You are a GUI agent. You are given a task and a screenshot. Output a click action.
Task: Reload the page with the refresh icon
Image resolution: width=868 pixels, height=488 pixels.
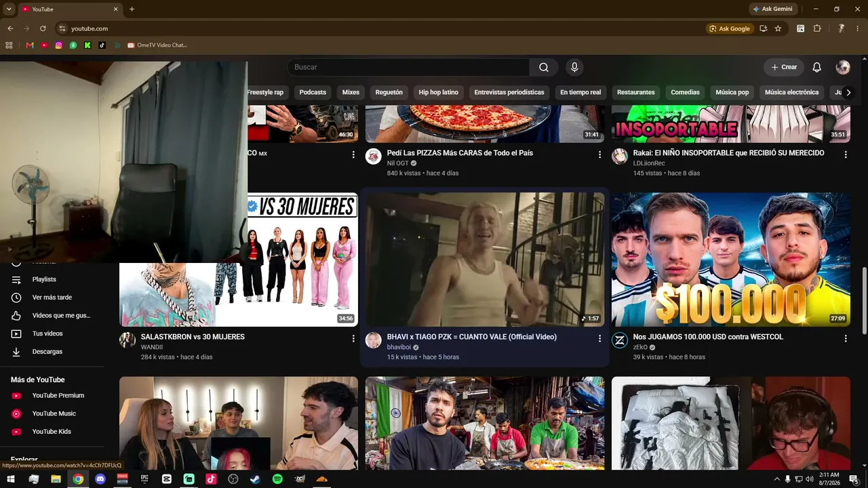[43, 28]
